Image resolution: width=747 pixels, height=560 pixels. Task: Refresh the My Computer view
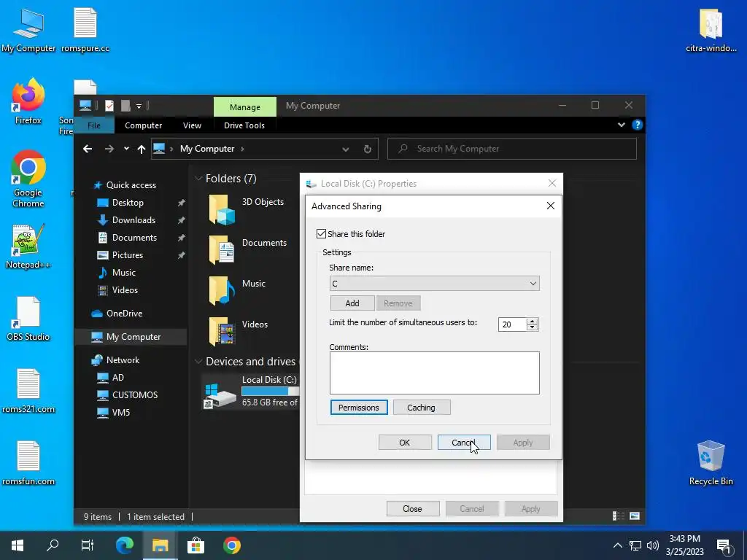coord(368,149)
